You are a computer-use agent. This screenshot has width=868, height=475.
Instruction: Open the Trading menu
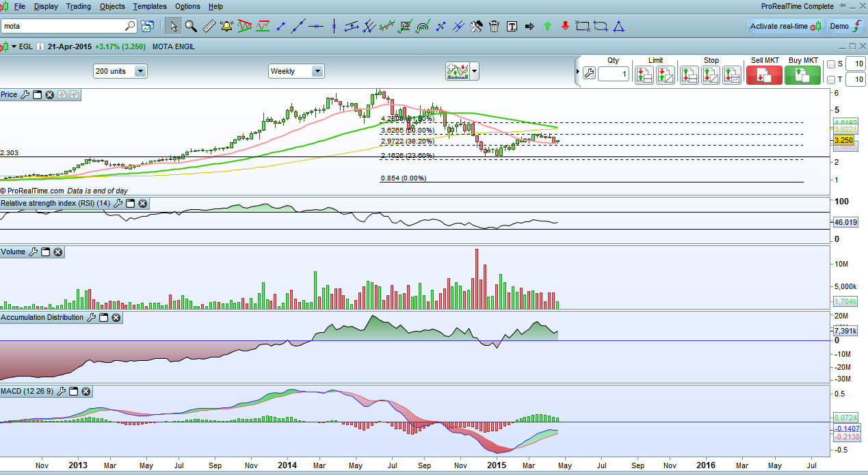[78, 6]
